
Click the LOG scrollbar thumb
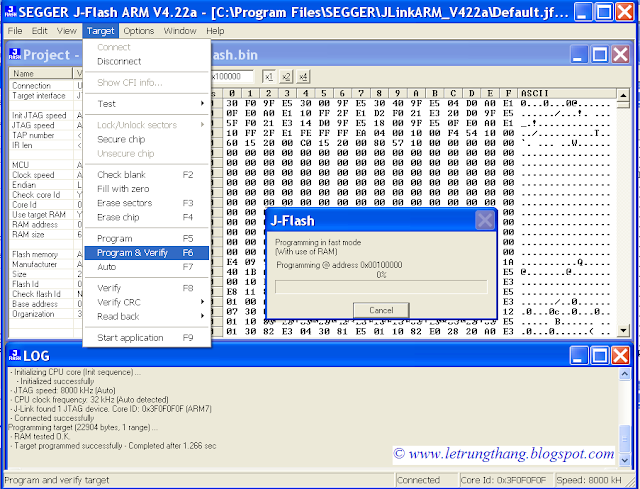(x=624, y=439)
